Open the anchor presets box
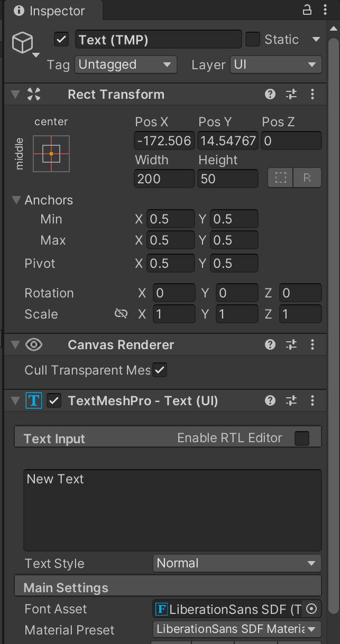Screen dimensions: 340x644 pos(51,154)
